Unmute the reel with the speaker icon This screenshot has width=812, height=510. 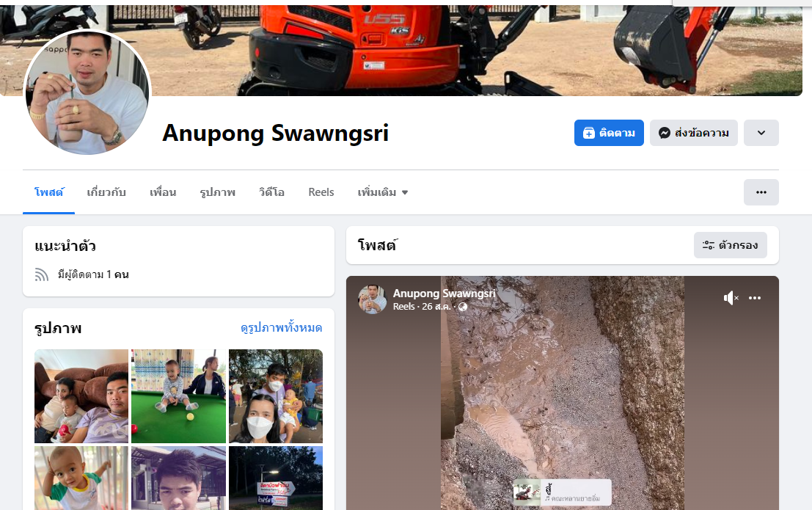731,298
